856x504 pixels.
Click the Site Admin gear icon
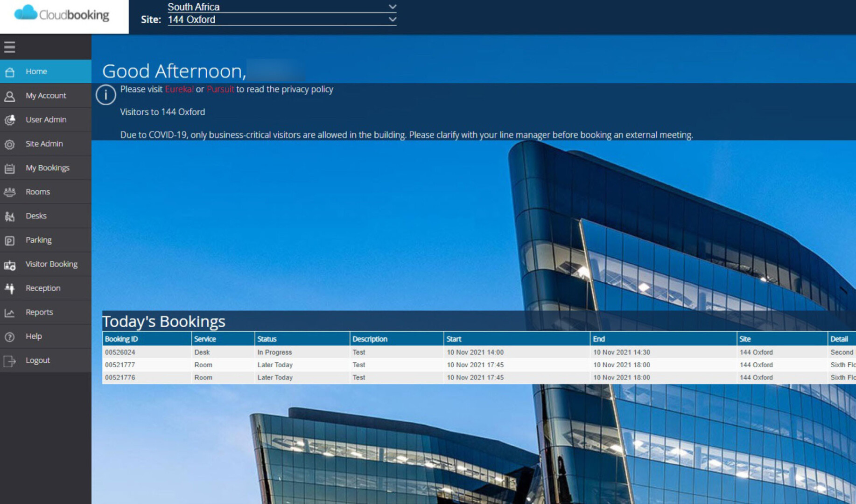click(9, 144)
